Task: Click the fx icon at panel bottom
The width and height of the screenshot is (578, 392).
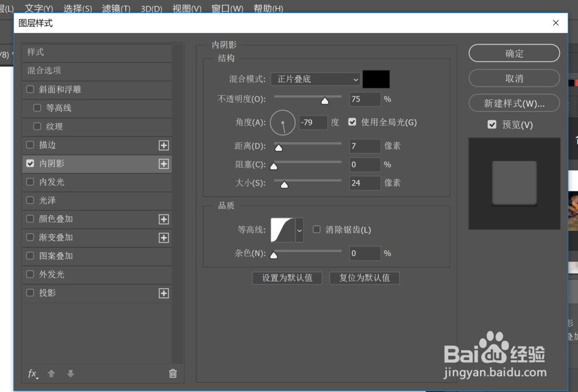Action: coord(32,374)
